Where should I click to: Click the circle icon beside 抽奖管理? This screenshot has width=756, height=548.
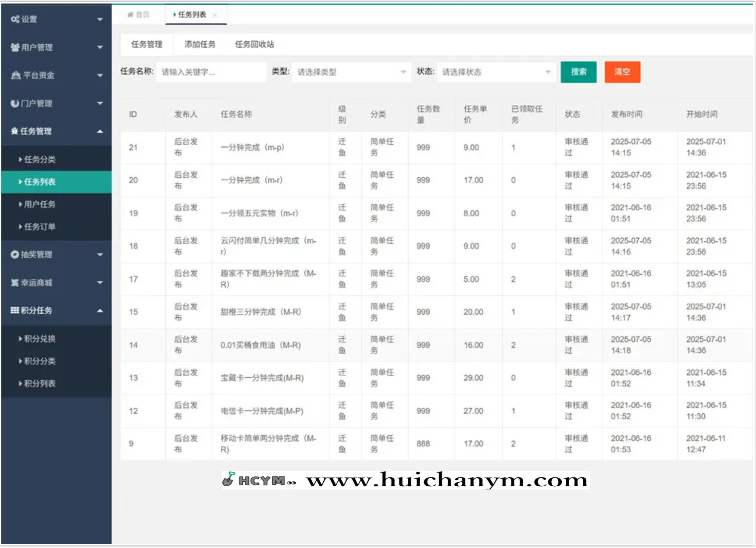(14, 254)
